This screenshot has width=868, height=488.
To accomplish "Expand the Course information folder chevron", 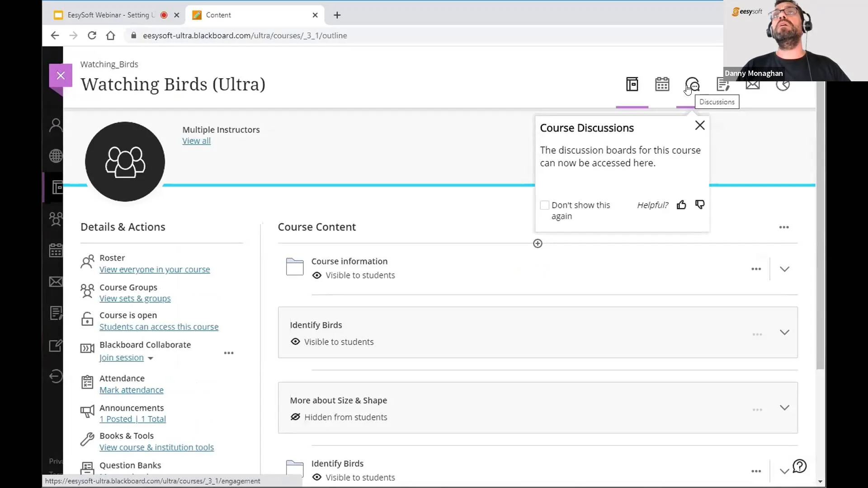I will coord(784,269).
